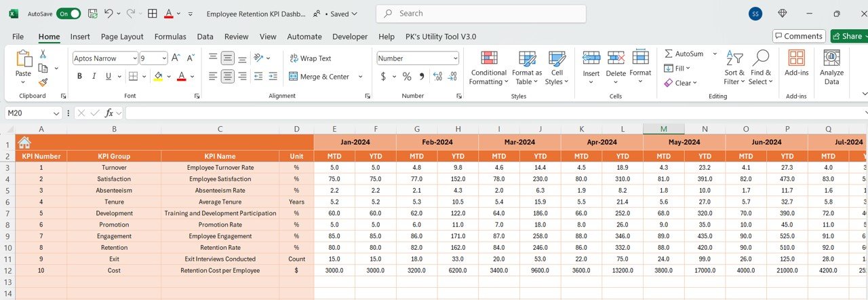Screen dimensions: 868x300
Task: Click the Add-ins icon
Action: tap(796, 59)
